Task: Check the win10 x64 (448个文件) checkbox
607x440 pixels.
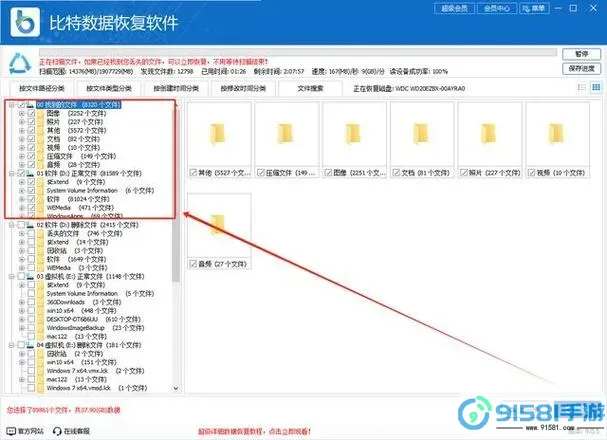Action: point(31,311)
